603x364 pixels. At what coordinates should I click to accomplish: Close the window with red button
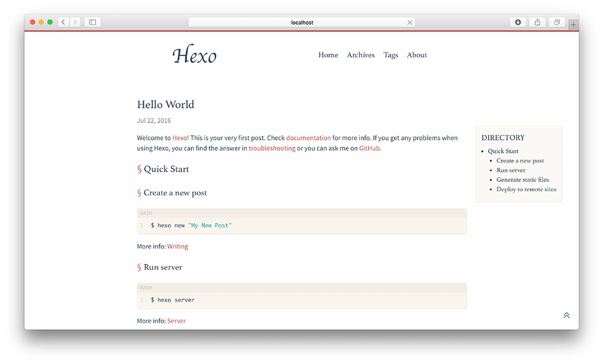(33, 22)
